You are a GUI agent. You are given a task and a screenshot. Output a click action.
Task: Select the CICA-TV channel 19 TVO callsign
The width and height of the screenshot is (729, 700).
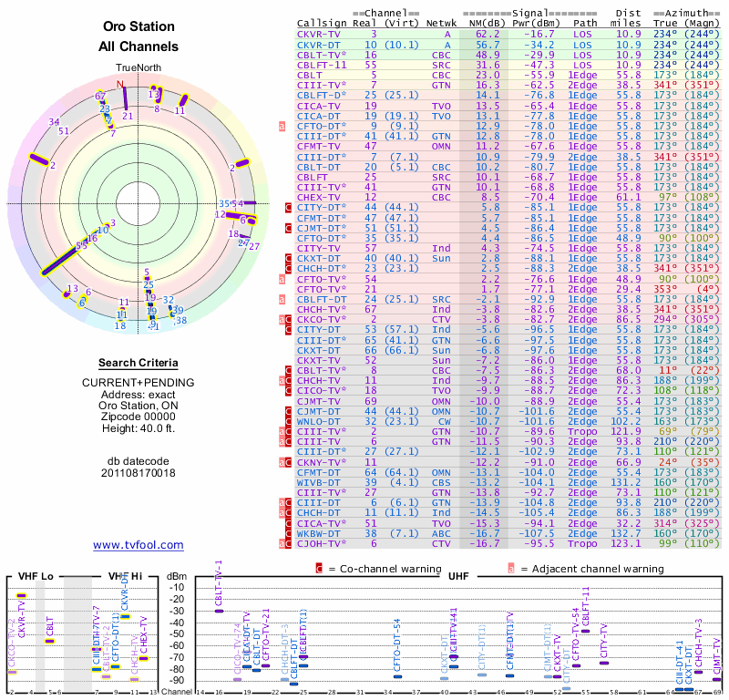[318, 106]
